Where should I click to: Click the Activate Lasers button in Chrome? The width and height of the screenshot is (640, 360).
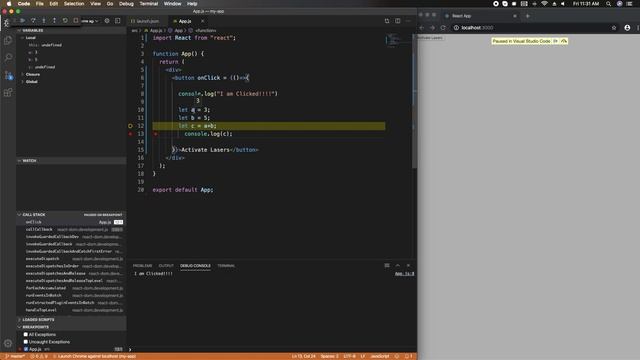click(x=430, y=38)
